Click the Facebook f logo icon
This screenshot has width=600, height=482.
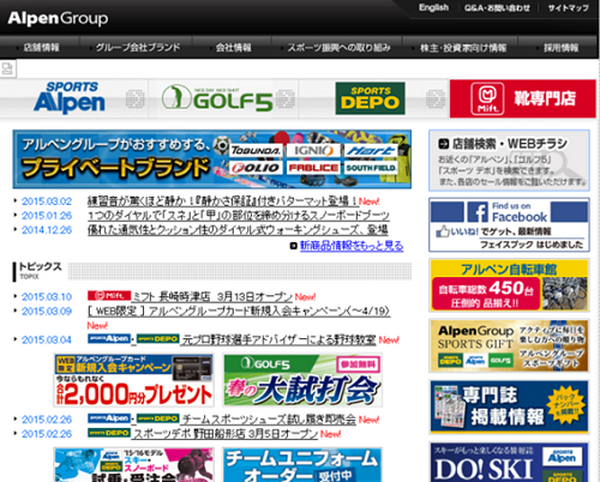pos(478,212)
